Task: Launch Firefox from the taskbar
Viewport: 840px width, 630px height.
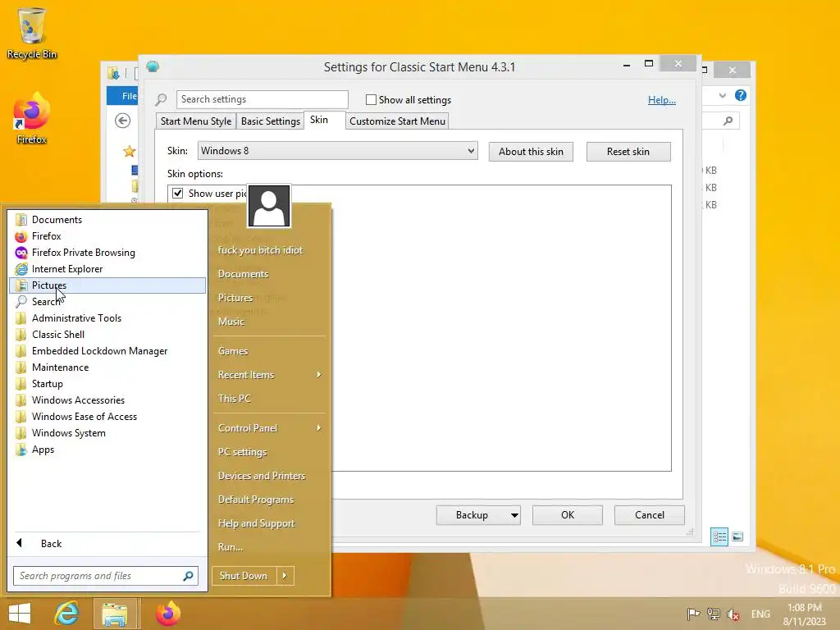Action: pyautogui.click(x=168, y=614)
